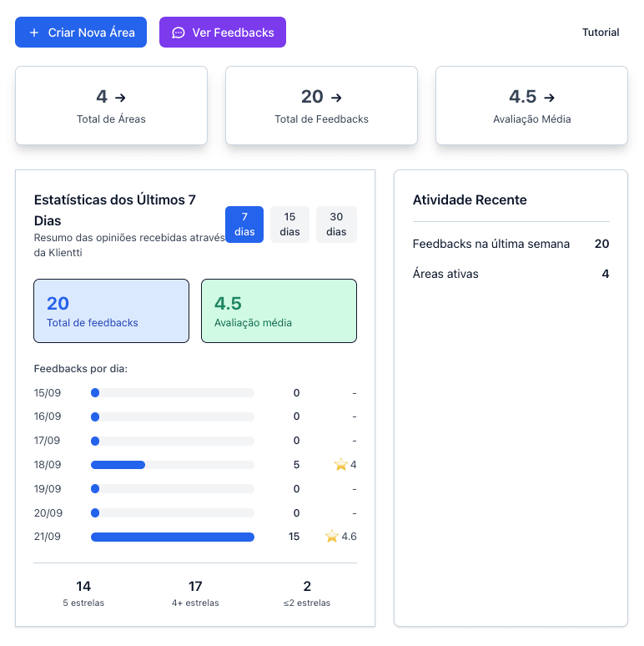This screenshot has width=644, height=646.
Task: Open the Tutorial link
Action: [x=601, y=33]
